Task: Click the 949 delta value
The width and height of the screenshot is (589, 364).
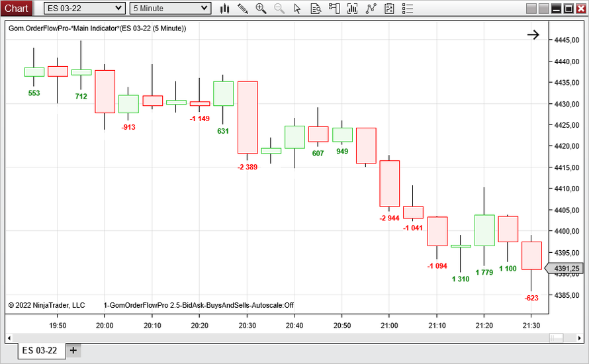Action: [342, 152]
